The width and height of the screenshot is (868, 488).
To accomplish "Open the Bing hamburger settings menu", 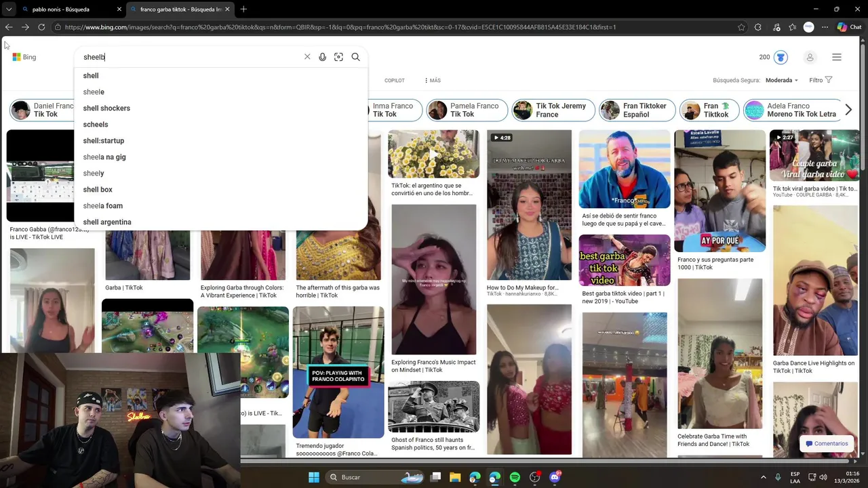I will click(837, 57).
